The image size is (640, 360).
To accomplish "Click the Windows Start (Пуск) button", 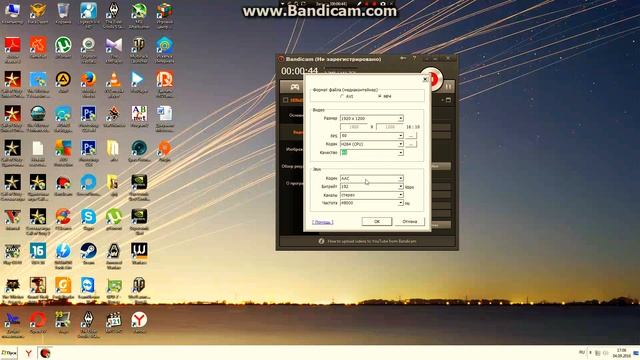I will coord(9,353).
